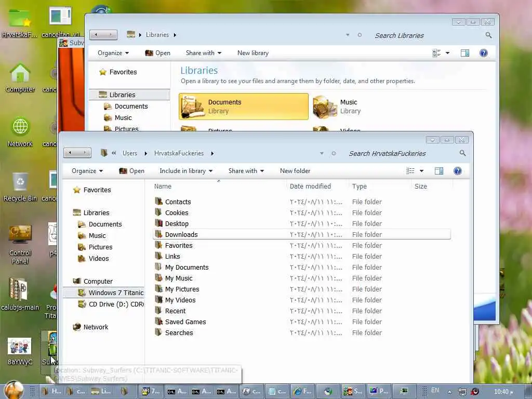Open Recycle Bin on desktop

coord(20,187)
